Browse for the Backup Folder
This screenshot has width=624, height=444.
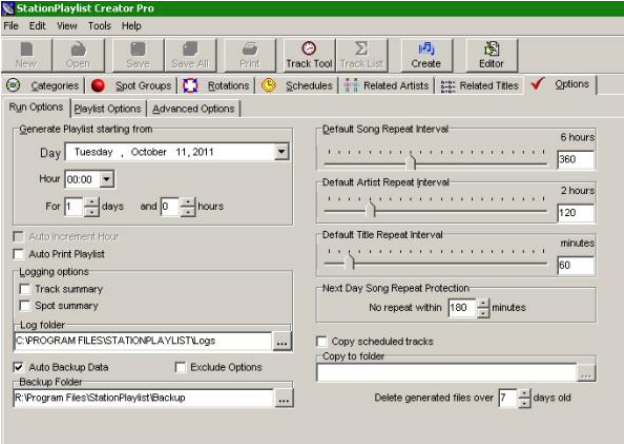click(x=284, y=398)
